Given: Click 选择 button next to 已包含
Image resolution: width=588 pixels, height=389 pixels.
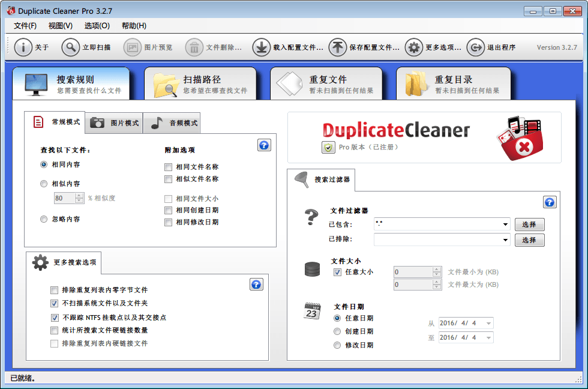Looking at the screenshot, I should tap(529, 225).
